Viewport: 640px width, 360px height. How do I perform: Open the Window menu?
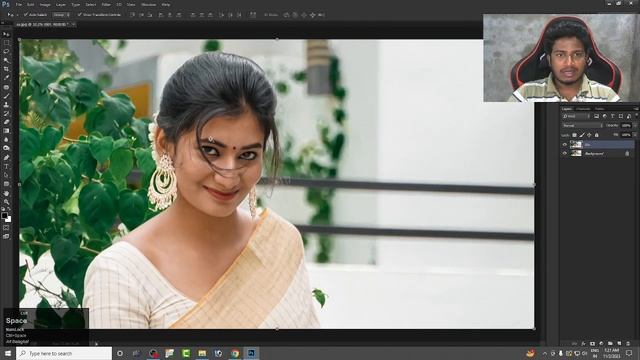148,4
